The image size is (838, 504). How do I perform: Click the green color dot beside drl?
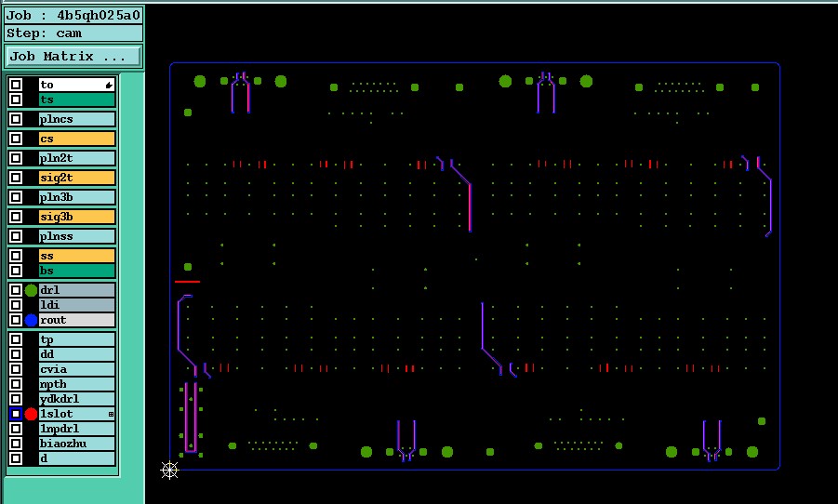tap(31, 290)
